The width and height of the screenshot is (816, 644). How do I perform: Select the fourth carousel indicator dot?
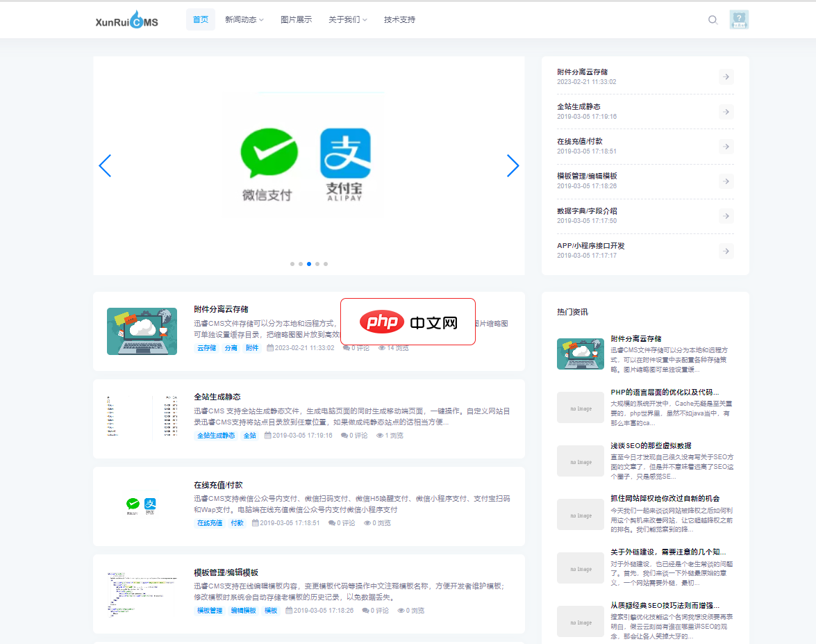317,264
